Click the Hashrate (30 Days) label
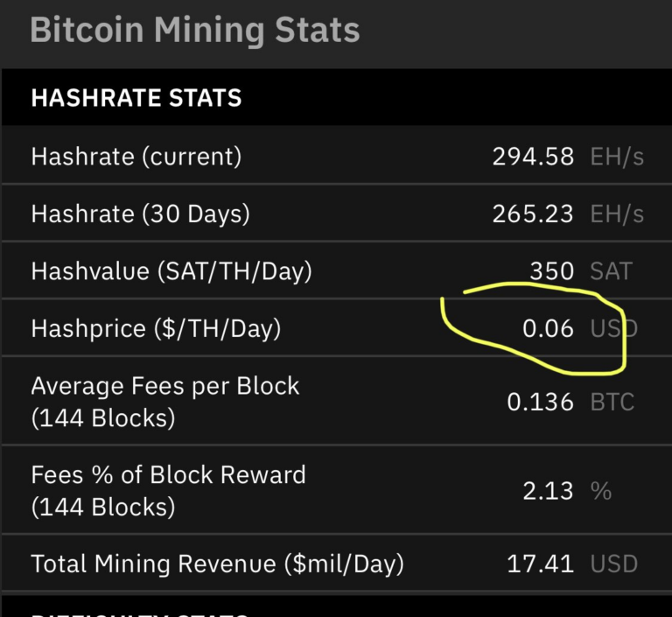This screenshot has height=617, width=672. pos(140,214)
